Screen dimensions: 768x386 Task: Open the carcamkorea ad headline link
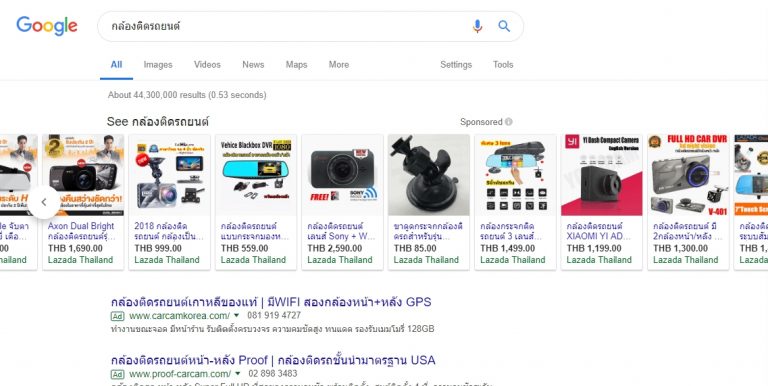(271, 302)
